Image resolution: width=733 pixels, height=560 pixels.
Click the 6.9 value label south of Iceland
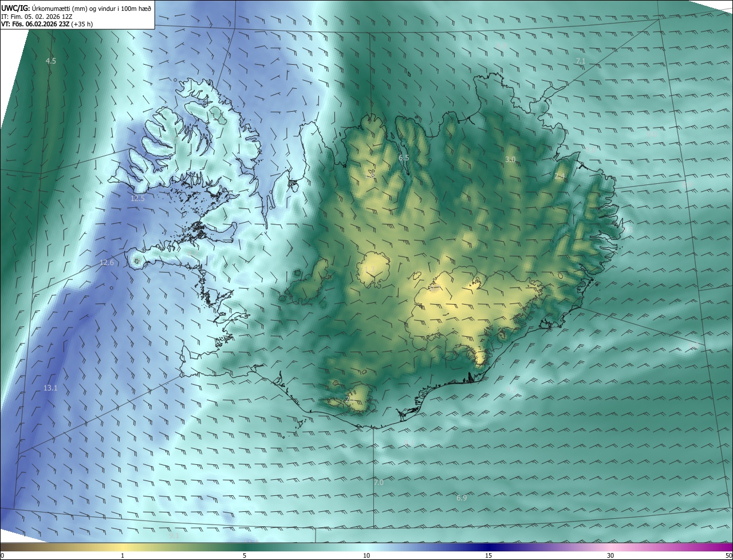(x=462, y=498)
